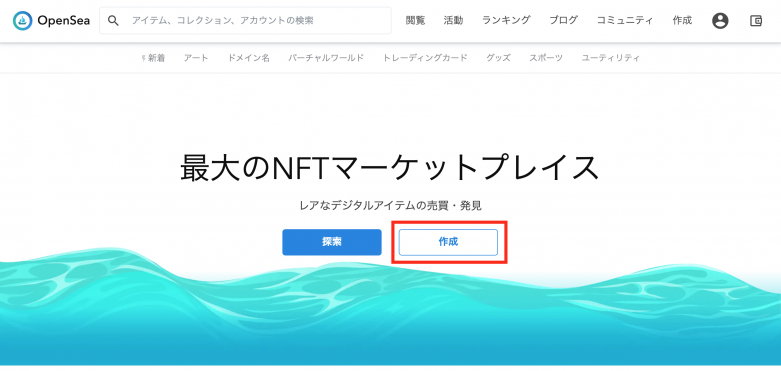Select the ユーティリティ category

[x=611, y=58]
